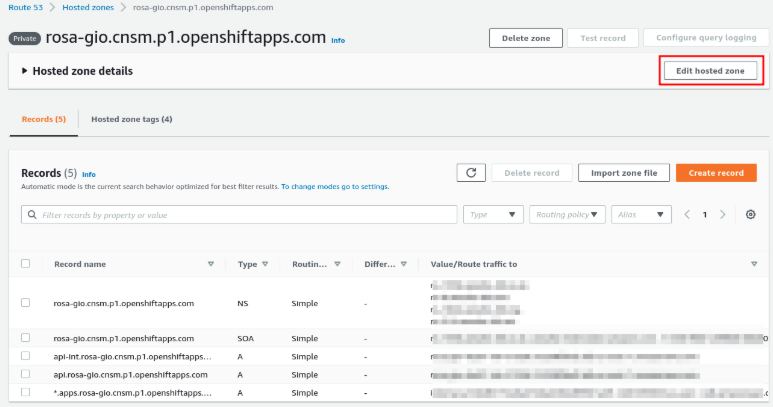Screen dimensions: 773x407
Task: Click Configure query logging button
Action: pyautogui.click(x=706, y=37)
